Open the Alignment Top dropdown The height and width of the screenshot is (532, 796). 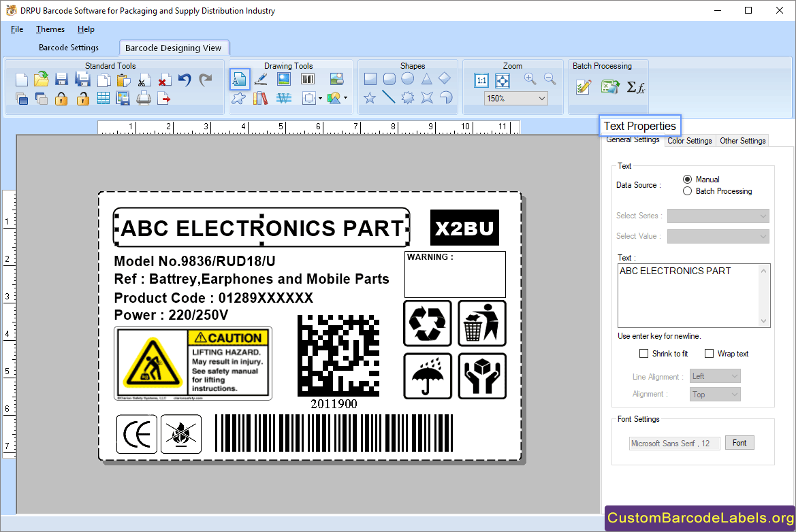[715, 395]
